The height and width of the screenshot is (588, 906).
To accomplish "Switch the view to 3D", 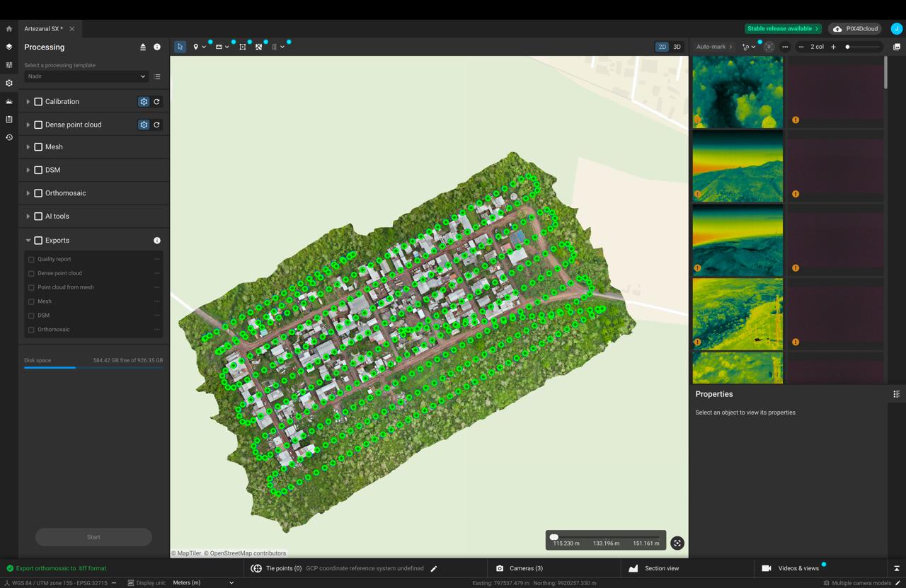I will tap(677, 47).
